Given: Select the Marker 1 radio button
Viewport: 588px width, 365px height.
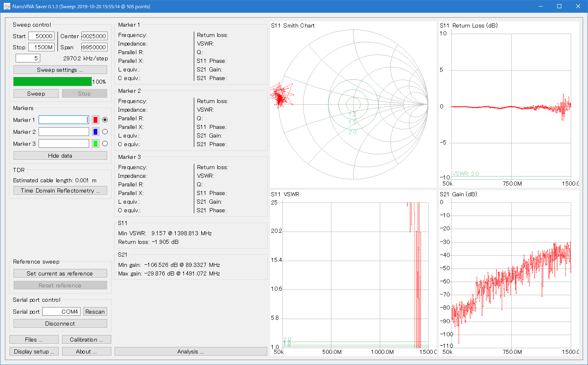Looking at the screenshot, I should (105, 120).
